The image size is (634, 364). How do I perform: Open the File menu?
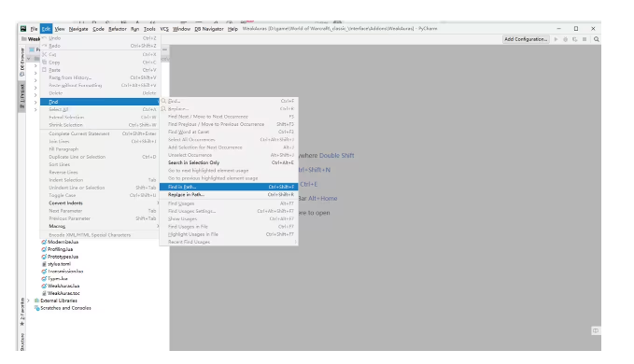pos(34,29)
